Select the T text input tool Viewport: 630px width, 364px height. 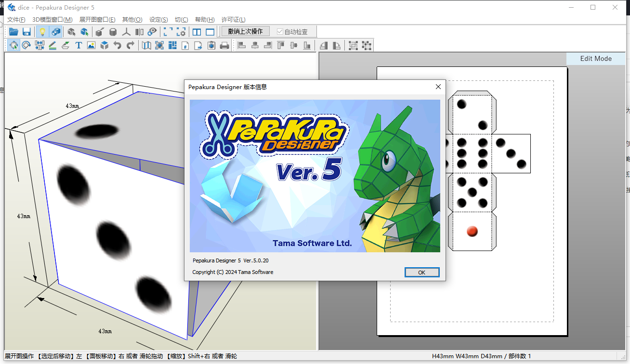point(79,45)
